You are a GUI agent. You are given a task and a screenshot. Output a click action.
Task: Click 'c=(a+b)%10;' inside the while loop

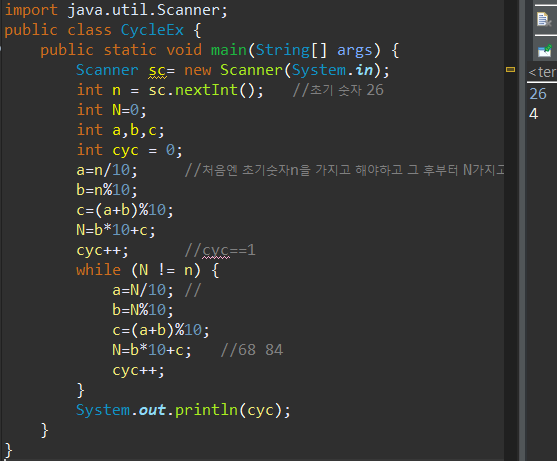(161, 330)
